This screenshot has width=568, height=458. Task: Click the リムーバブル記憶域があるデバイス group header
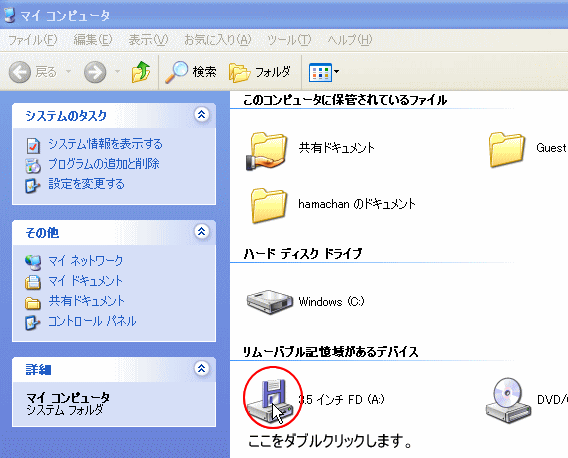pos(330,352)
